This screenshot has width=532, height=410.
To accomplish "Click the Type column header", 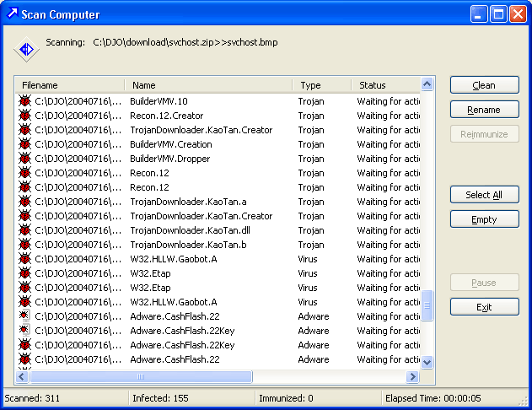I will pyautogui.click(x=322, y=85).
